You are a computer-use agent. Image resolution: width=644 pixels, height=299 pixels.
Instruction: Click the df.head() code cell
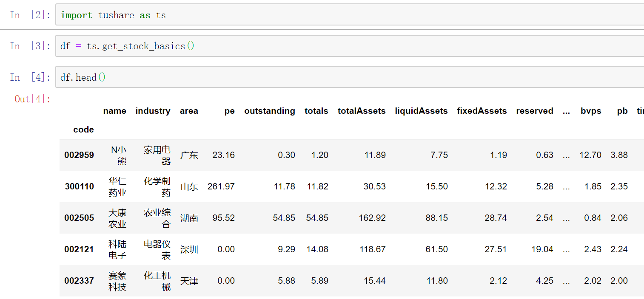click(350, 77)
